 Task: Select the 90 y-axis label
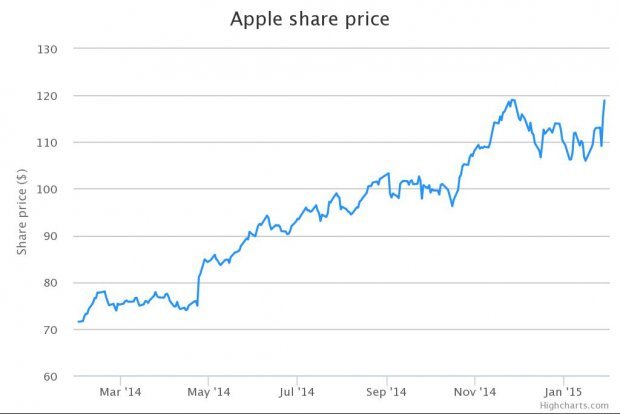(x=52, y=236)
